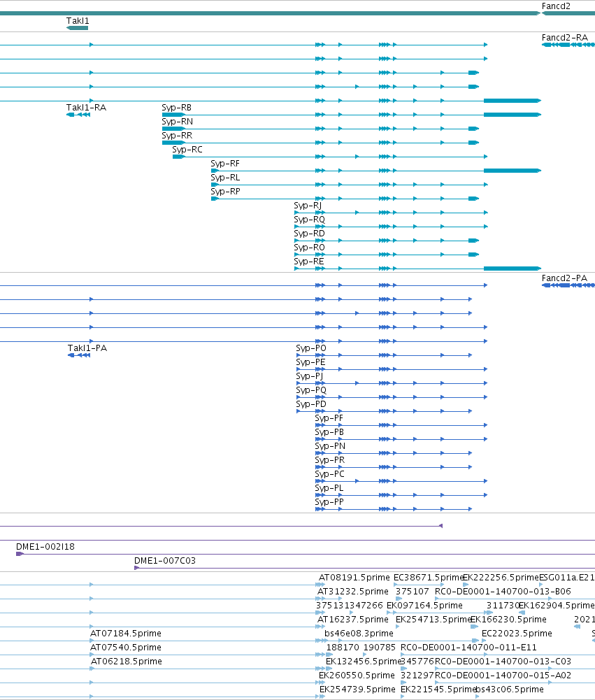The image size is (595, 700).
Task: Open EST EK260550.5prime
Action: click(357, 676)
